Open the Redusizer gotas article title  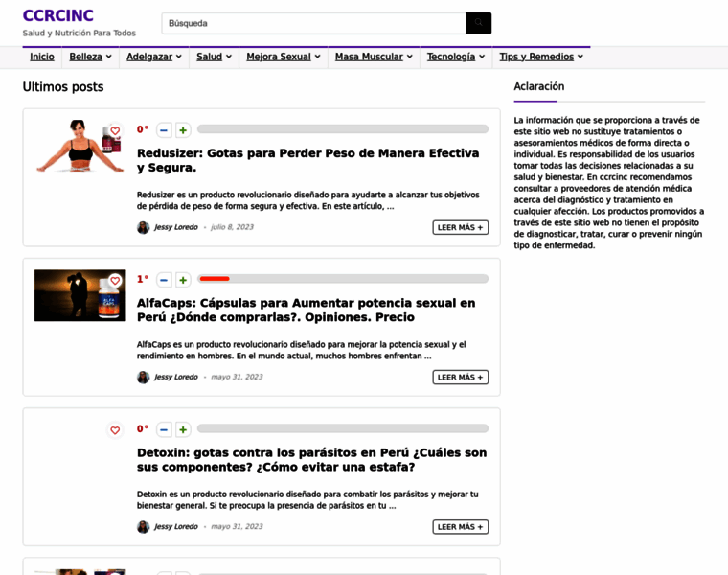tap(307, 160)
